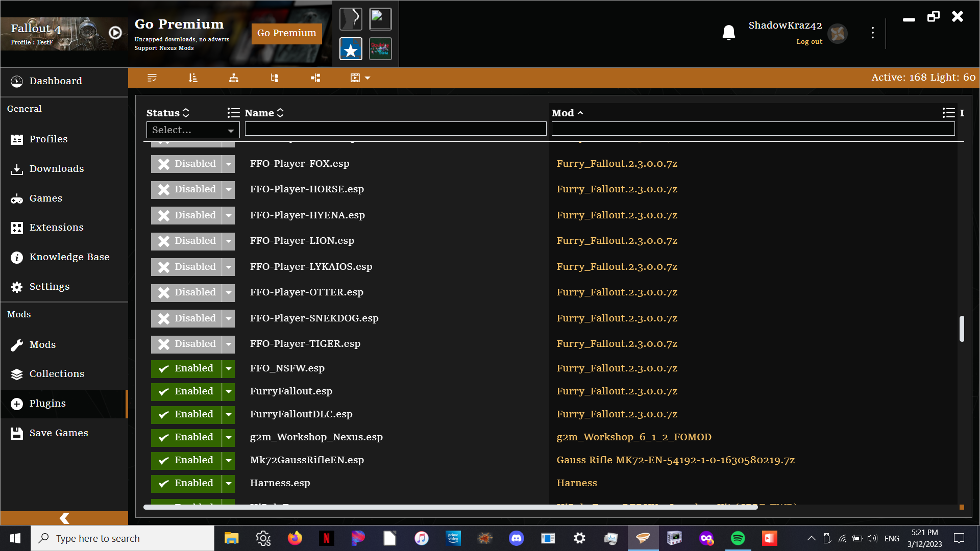Click the sort-descending icon in the plugins toolbar

[192, 78]
